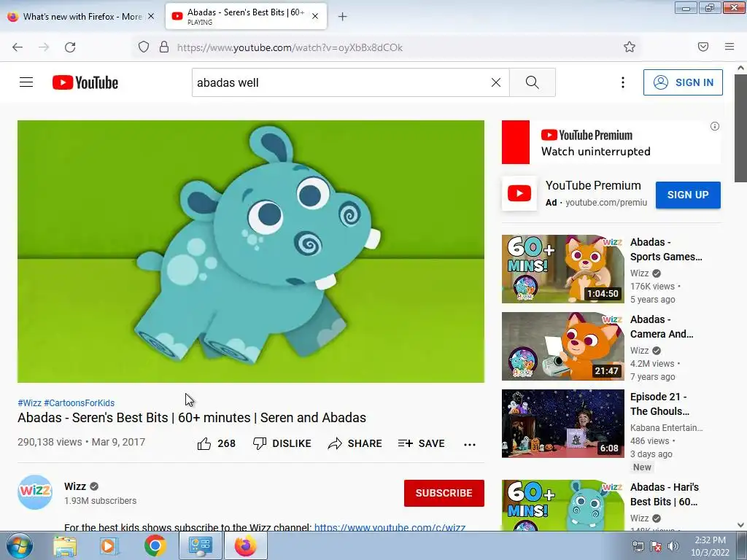Screen dimensions: 747x560
Task: Click the DISLIKE thumbs down button
Action: pyautogui.click(x=282, y=443)
